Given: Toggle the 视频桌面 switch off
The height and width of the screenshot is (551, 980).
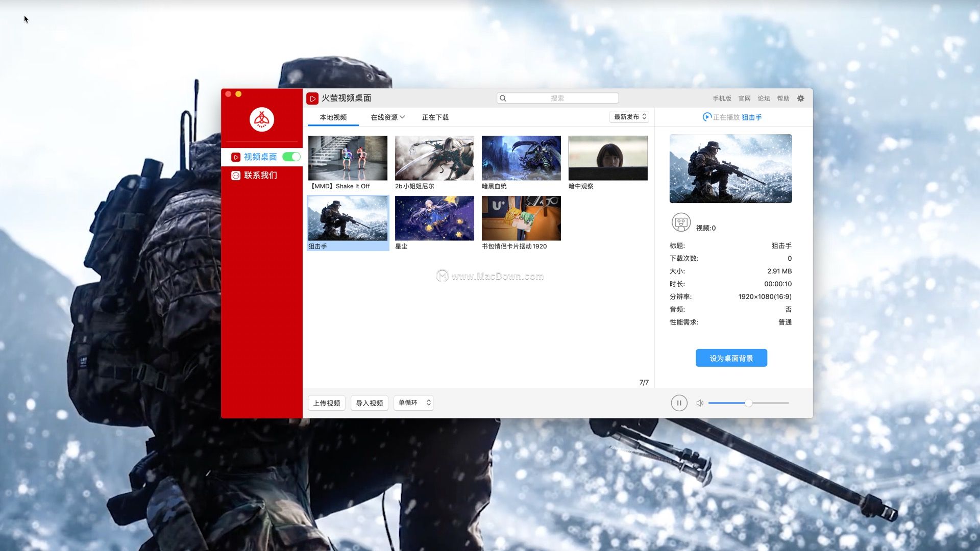Looking at the screenshot, I should click(x=291, y=157).
